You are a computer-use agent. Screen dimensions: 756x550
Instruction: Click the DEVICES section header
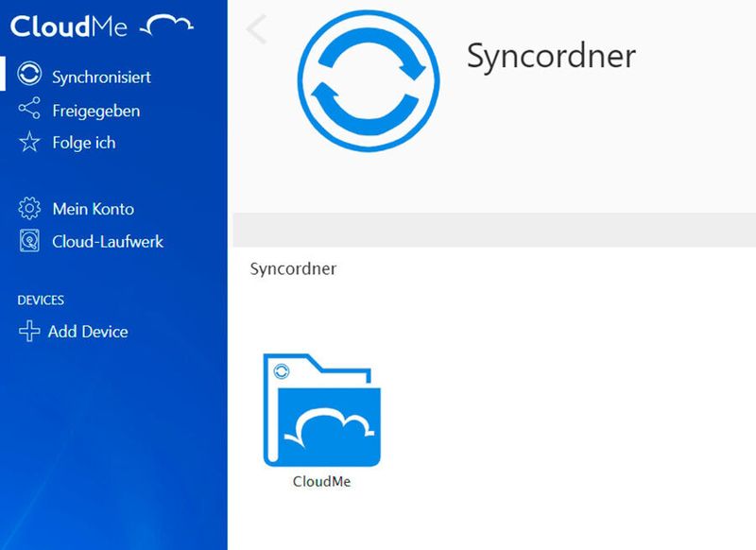point(41,301)
